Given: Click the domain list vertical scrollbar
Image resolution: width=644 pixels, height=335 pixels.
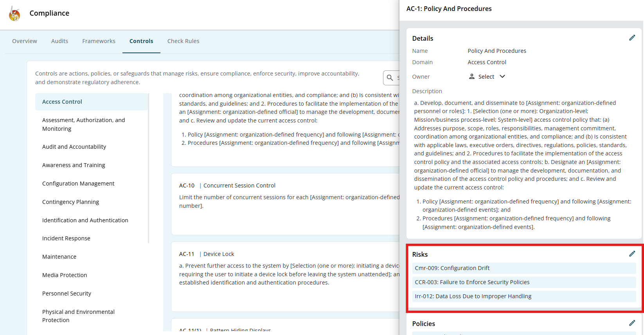Looking at the screenshot, I should (148, 168).
